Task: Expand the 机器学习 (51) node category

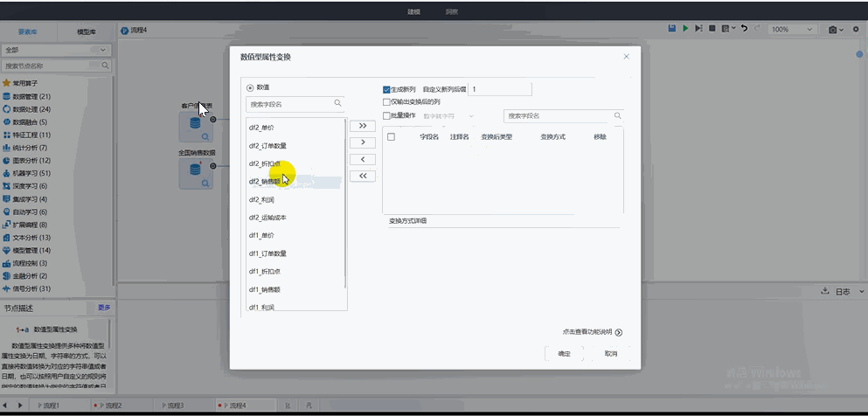Action: click(x=31, y=173)
